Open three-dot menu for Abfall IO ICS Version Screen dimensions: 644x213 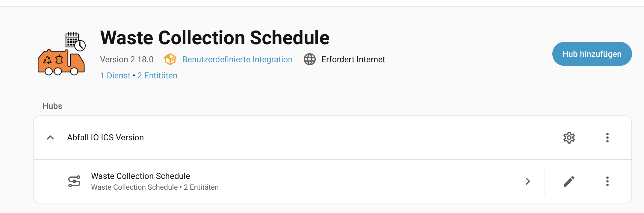(x=607, y=138)
